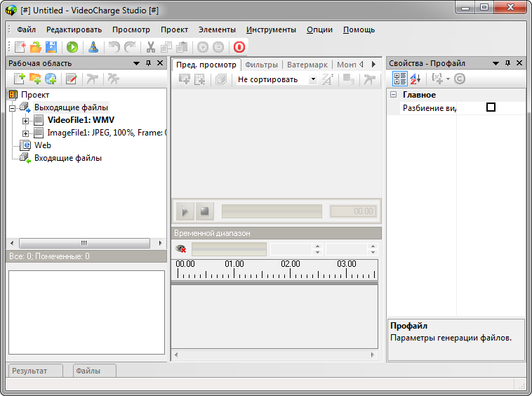Close the Рабочая область panel
Viewport: 532px width, 396px height.
160,63
